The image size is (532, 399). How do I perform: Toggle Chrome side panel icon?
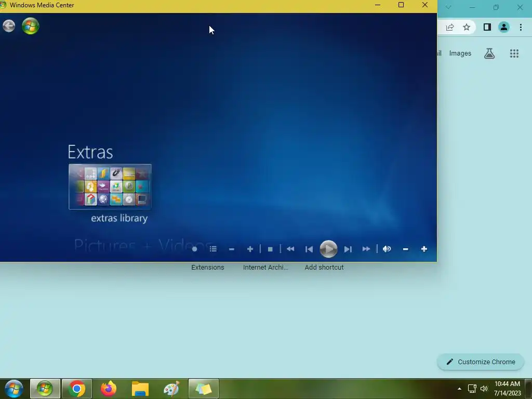487,27
